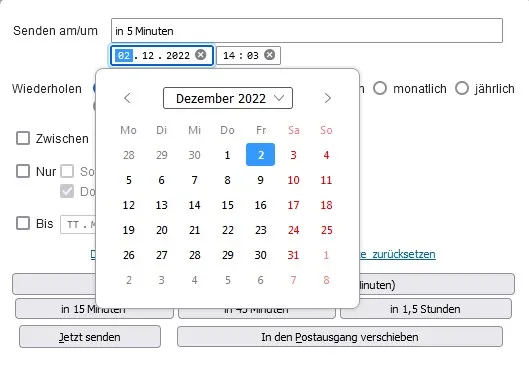
Task: Choose December 31 in the calendar
Action: tap(293, 255)
